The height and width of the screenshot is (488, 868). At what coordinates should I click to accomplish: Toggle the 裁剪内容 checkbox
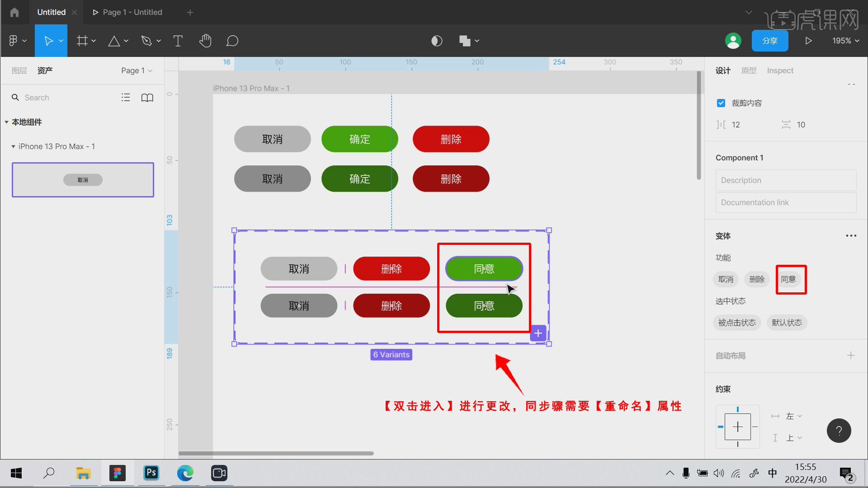click(721, 103)
